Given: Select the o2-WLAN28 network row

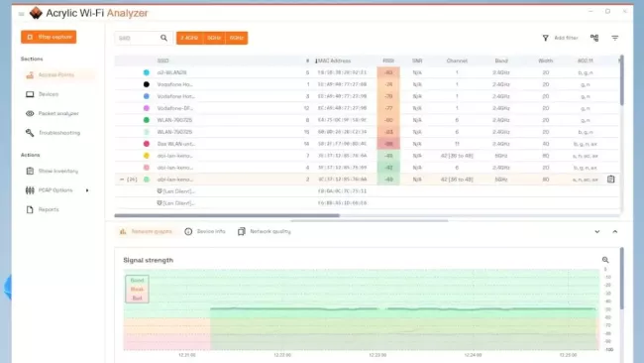Looking at the screenshot, I should pyautogui.click(x=367, y=72).
